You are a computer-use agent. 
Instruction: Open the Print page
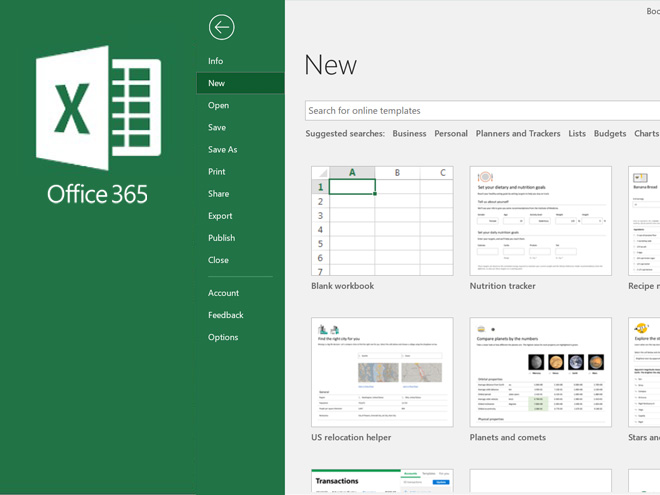tap(217, 171)
